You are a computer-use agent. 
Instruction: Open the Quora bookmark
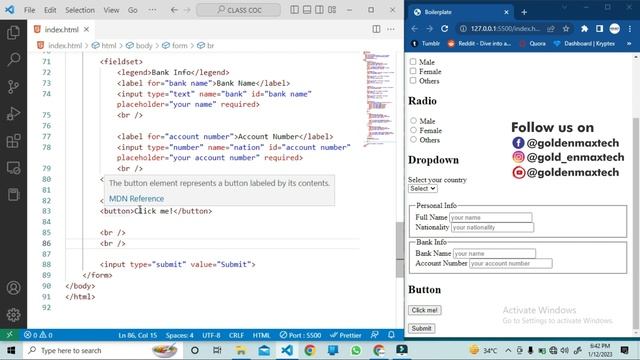click(x=533, y=43)
